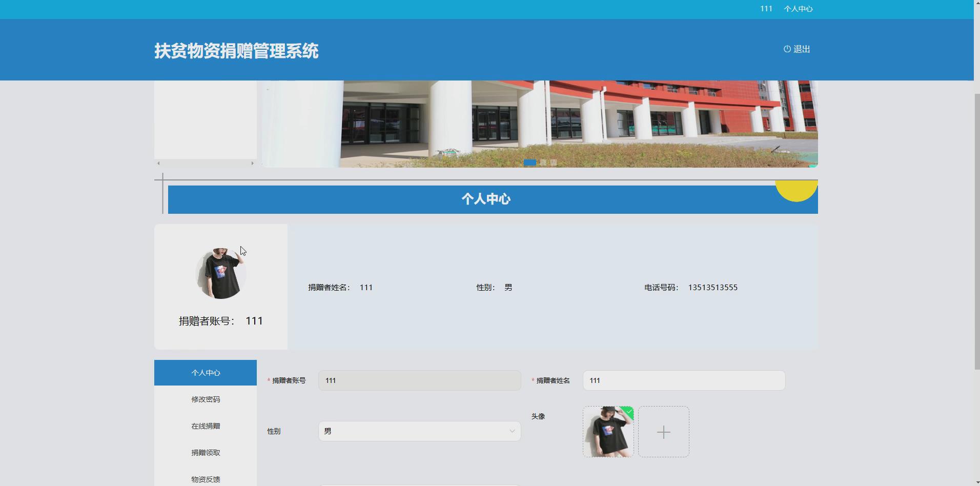
Task: Select the first carousel indicator
Action: [x=530, y=162]
